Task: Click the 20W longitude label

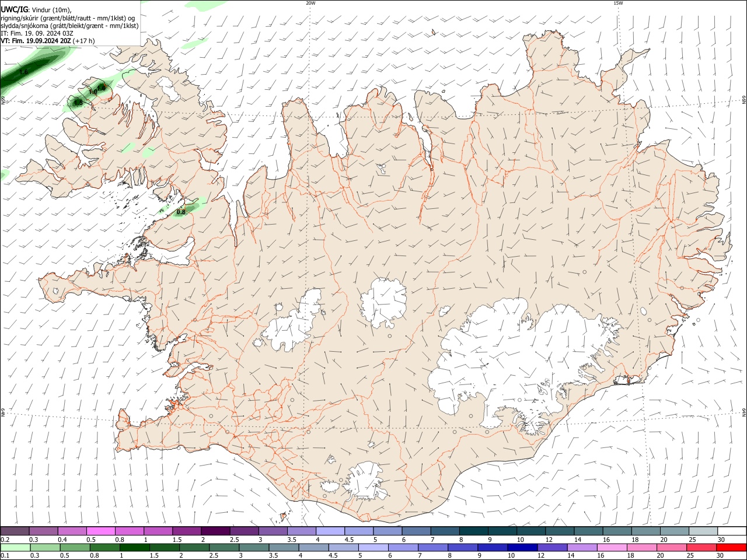Action: point(310,3)
